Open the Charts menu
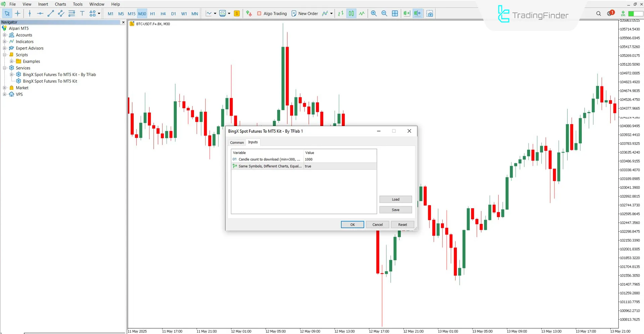 tap(60, 4)
